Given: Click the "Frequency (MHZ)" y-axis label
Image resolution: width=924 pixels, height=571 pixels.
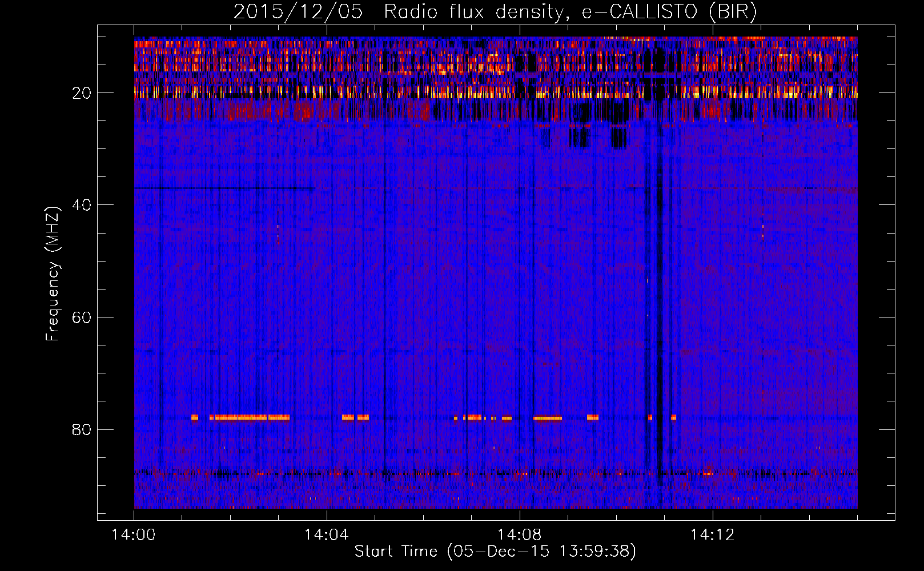Looking at the screenshot, I should point(52,274).
